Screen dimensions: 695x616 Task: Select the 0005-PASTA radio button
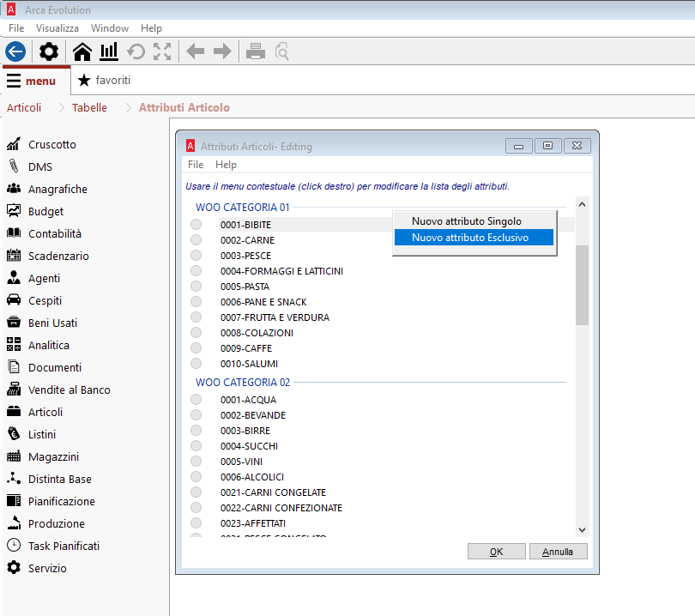196,287
